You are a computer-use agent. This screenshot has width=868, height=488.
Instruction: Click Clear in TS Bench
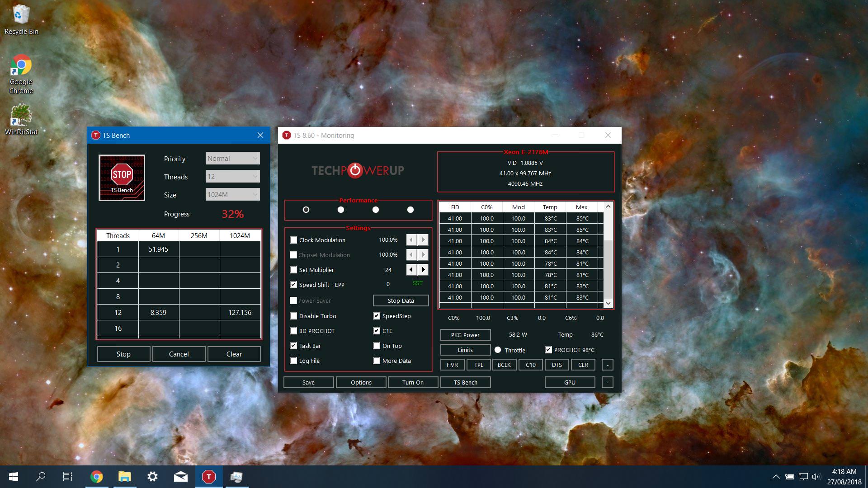click(x=234, y=354)
